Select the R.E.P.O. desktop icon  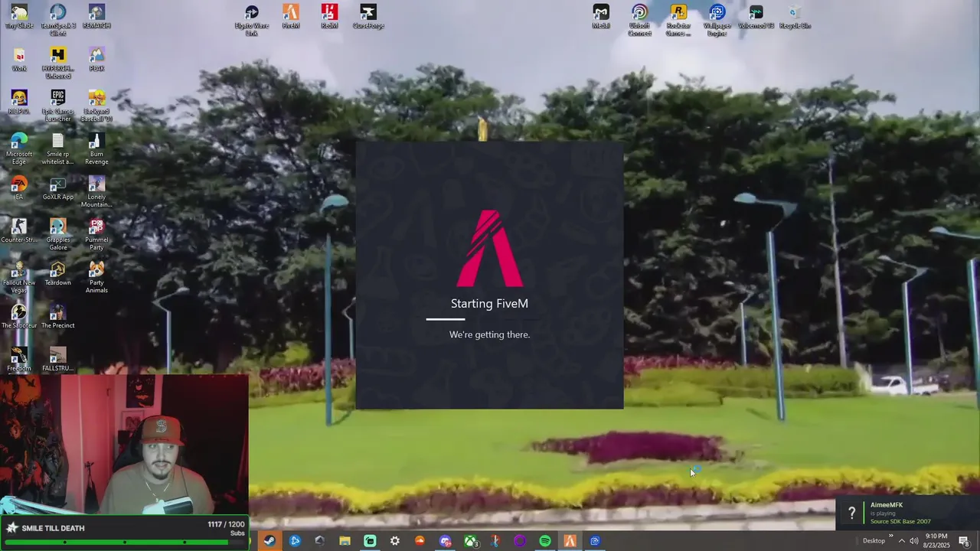(19, 103)
